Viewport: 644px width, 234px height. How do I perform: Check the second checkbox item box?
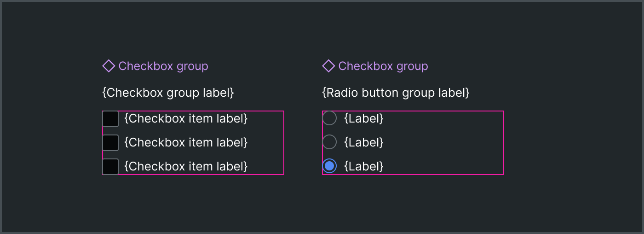tap(110, 143)
